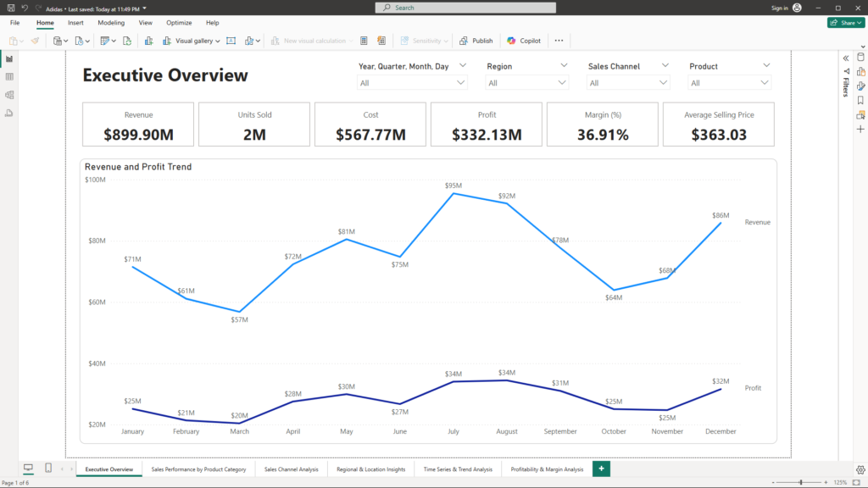
Task: Open Table view in left sidebar
Action: point(9,76)
